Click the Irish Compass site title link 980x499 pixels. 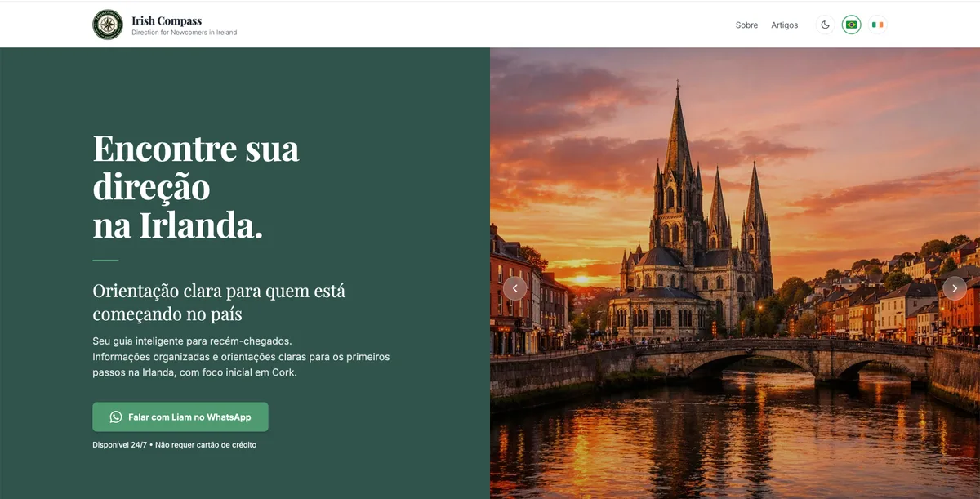click(166, 20)
